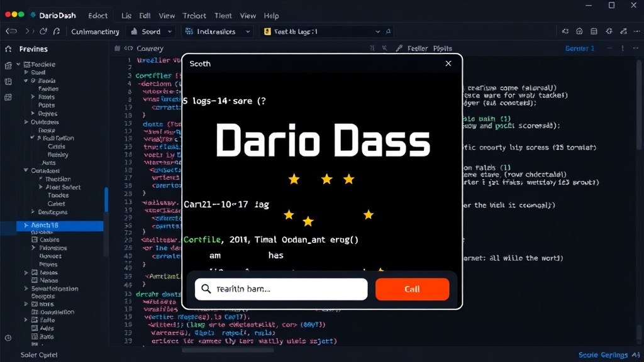The width and height of the screenshot is (644, 362).
Task: Open the Trclort menu
Action: coord(194,16)
